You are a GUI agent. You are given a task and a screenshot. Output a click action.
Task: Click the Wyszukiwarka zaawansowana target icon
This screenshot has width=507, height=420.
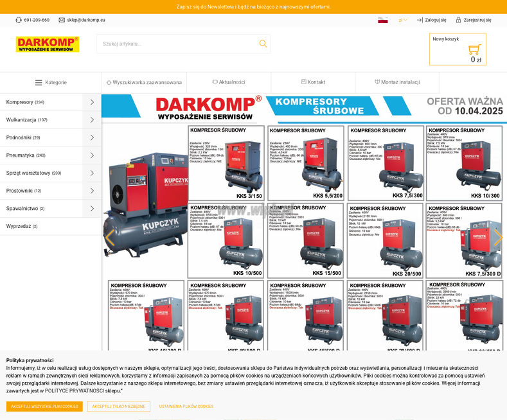point(109,83)
